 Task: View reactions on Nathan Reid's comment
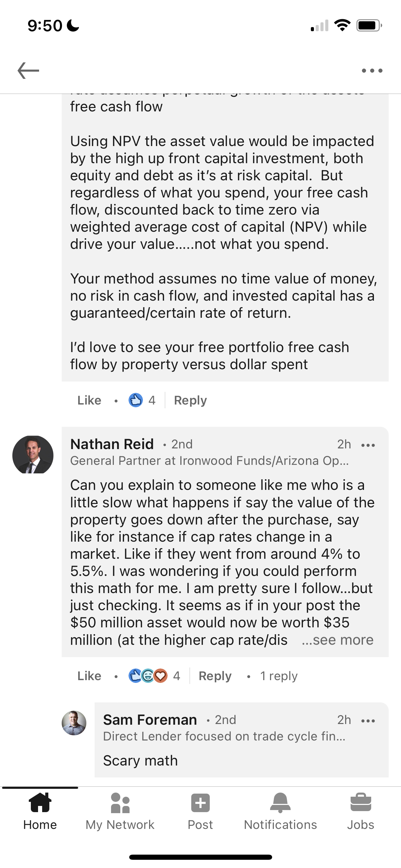coord(154,676)
